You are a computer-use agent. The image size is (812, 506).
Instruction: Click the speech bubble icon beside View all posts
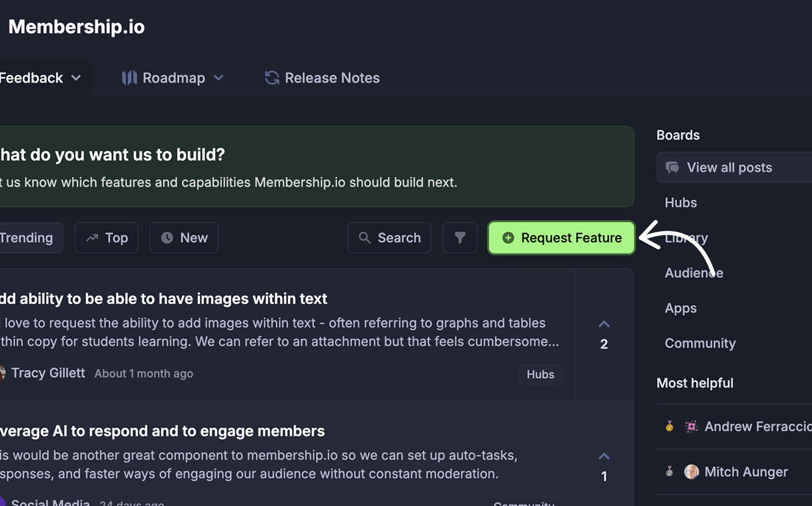point(672,167)
